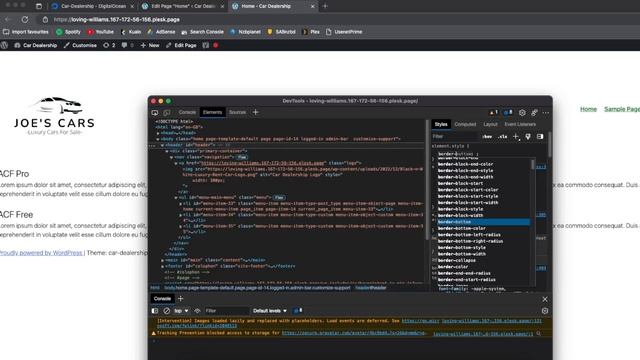Toggle the .cls class editor
Image resolution: width=640 pixels, height=360 pixels.
[502, 136]
